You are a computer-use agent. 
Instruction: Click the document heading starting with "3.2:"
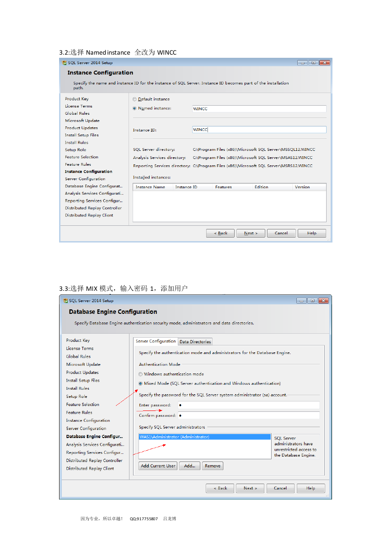pos(118,52)
